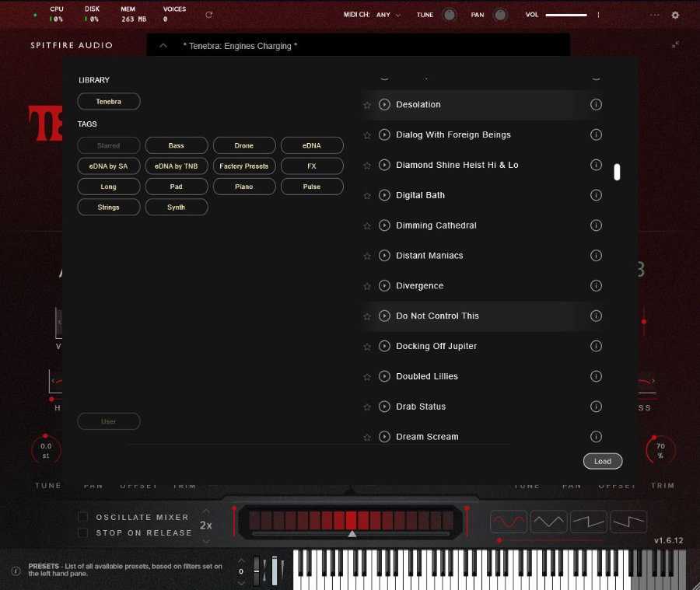Collapse the preset browser with the chevron
This screenshot has width=700, height=590.
163,46
